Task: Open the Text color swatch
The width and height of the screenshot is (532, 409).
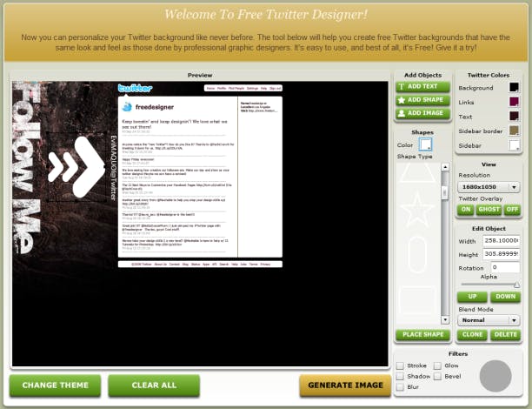Action: (514, 117)
